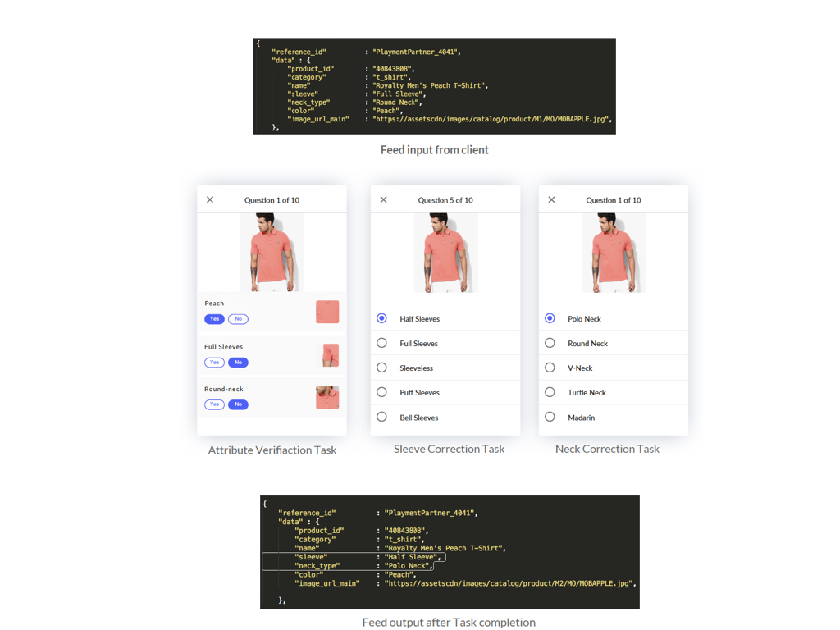Screen dimensions: 840x630
Task: Pick the Madarin radio option
Action: 550,417
